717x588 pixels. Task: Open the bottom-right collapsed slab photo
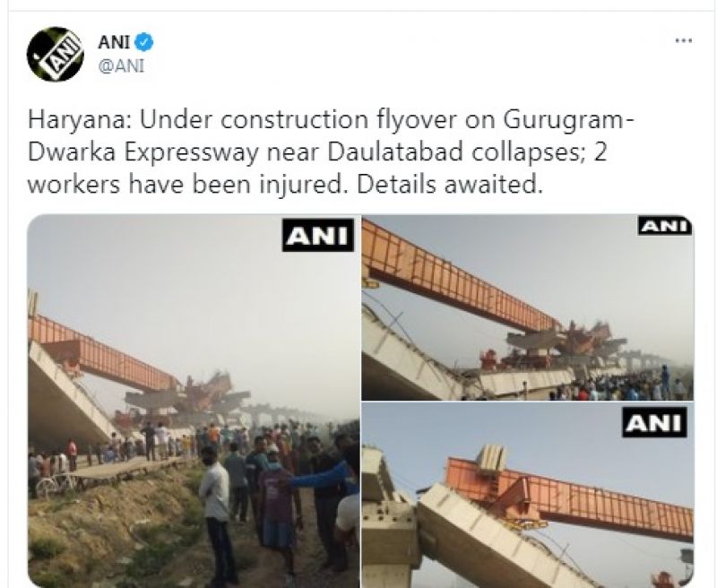click(528, 495)
